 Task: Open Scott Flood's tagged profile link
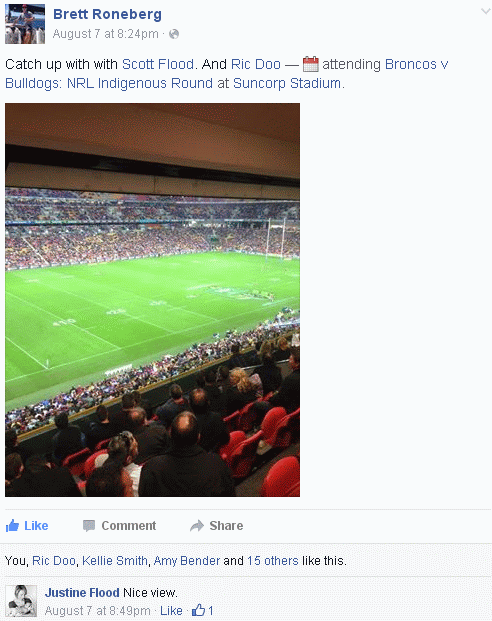[158, 64]
